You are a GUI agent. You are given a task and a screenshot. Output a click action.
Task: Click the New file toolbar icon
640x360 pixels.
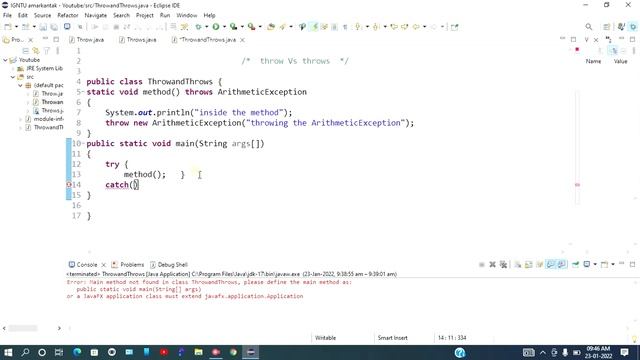click(x=8, y=27)
